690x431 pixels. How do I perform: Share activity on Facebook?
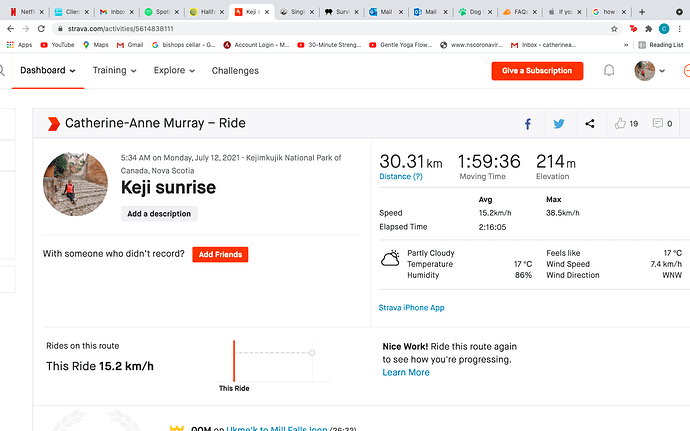[528, 124]
